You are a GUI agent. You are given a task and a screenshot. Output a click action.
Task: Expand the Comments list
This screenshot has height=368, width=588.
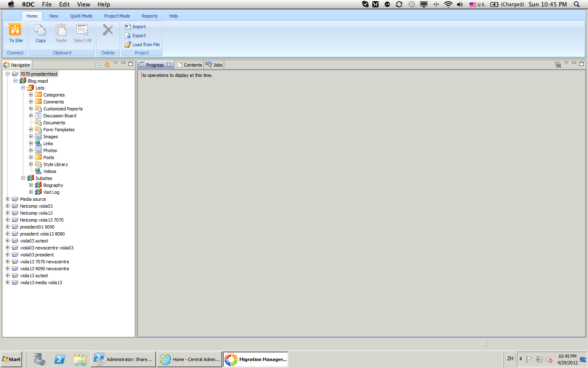point(31,102)
